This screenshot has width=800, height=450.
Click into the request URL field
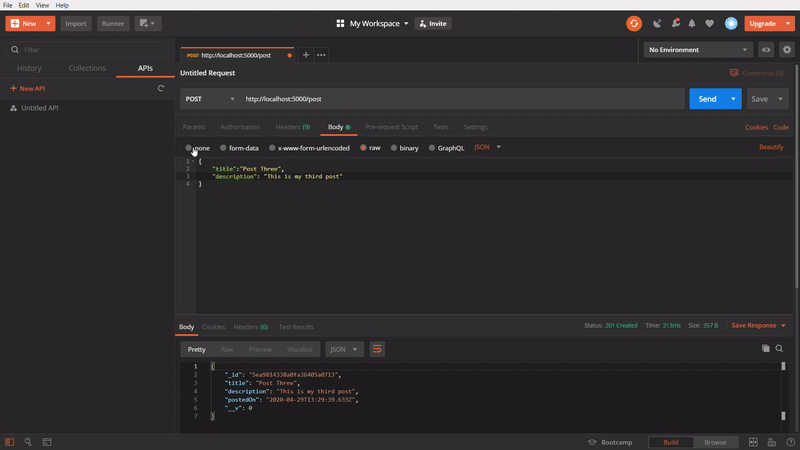[462, 99]
